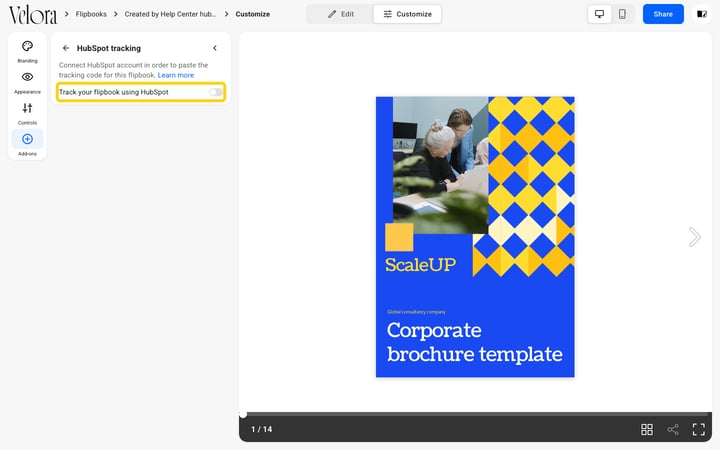Switch to the Customize tab
Screen dimensions: 720x450
click(407, 14)
